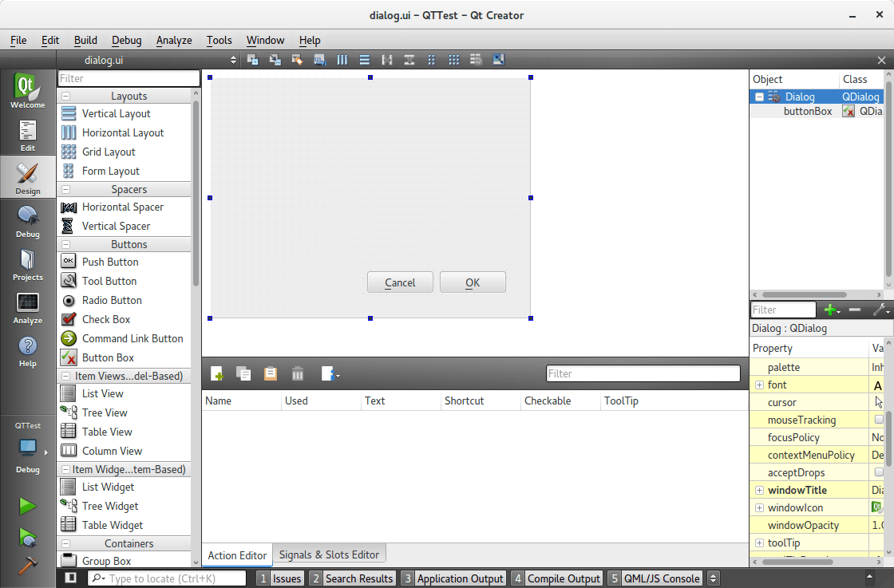Click the green Run button

pyautogui.click(x=27, y=506)
